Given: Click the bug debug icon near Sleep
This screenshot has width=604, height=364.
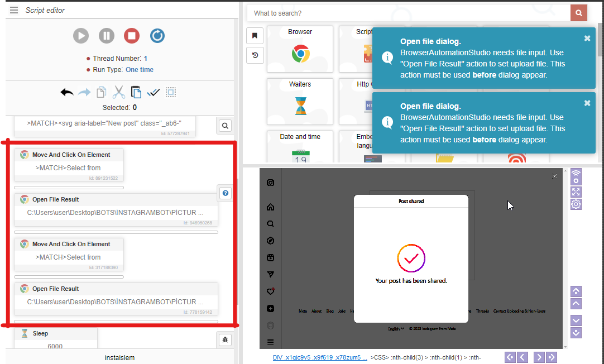Looking at the screenshot, I should pos(225,339).
